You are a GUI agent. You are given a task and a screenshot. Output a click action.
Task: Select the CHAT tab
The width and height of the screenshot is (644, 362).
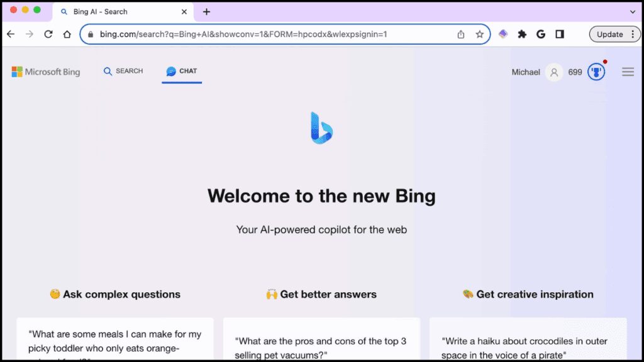pyautogui.click(x=182, y=71)
